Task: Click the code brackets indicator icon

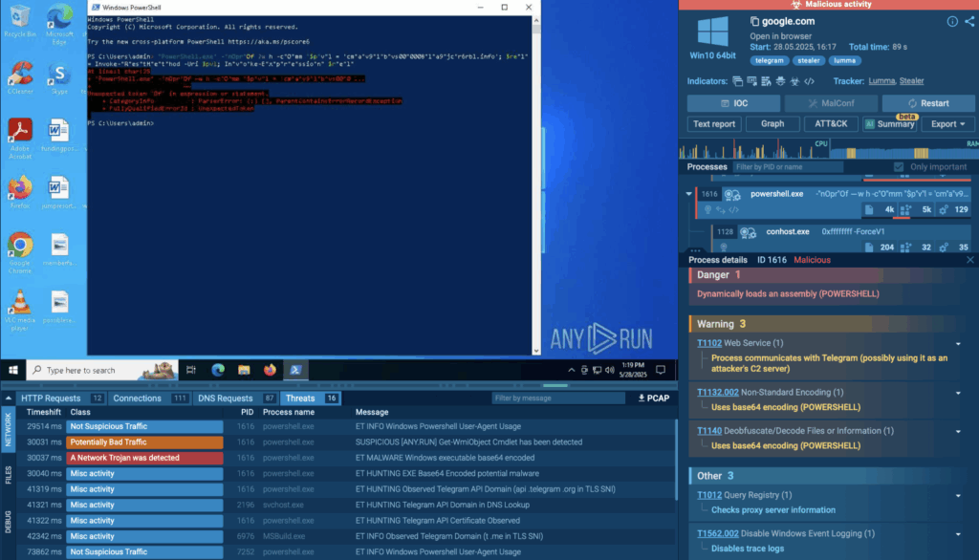Action: pos(809,81)
